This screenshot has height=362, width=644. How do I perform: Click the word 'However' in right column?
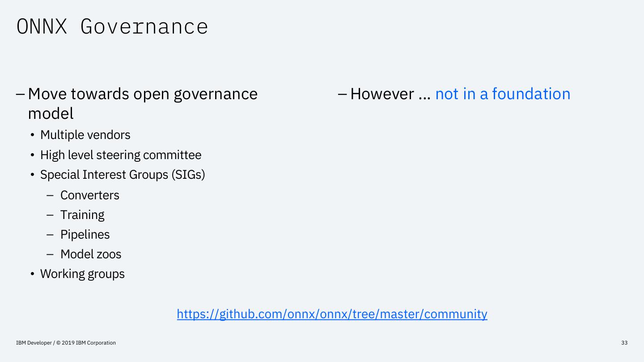pyautogui.click(x=382, y=94)
